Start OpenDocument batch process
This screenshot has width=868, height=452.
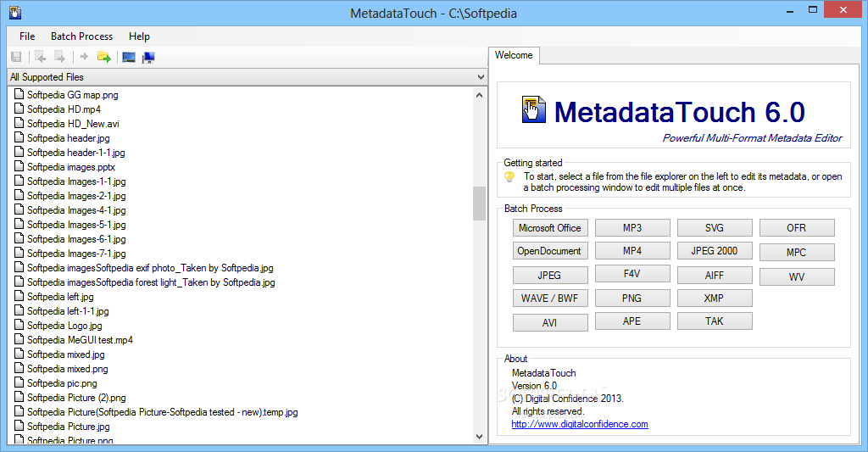click(550, 251)
